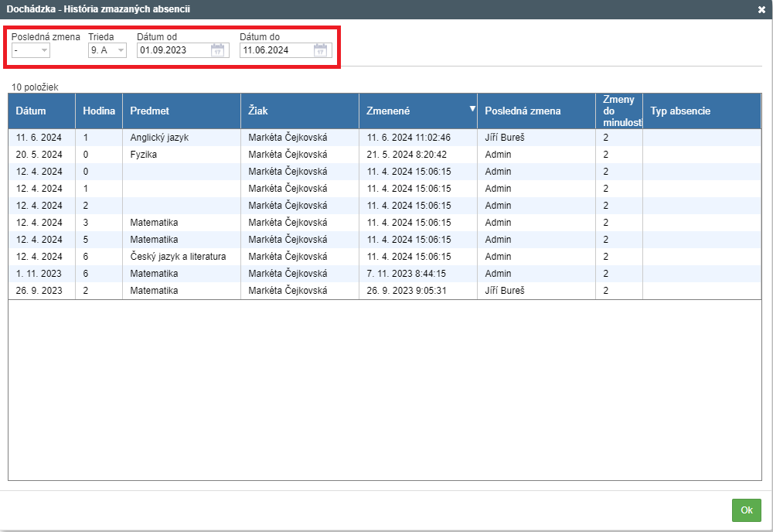Sort by Posledná zmena column header

click(x=536, y=111)
